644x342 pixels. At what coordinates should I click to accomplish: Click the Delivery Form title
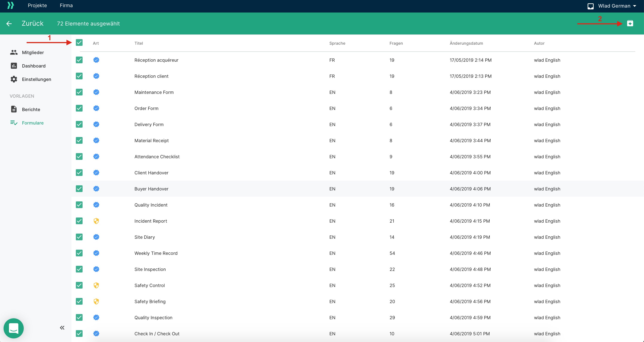[x=149, y=125]
